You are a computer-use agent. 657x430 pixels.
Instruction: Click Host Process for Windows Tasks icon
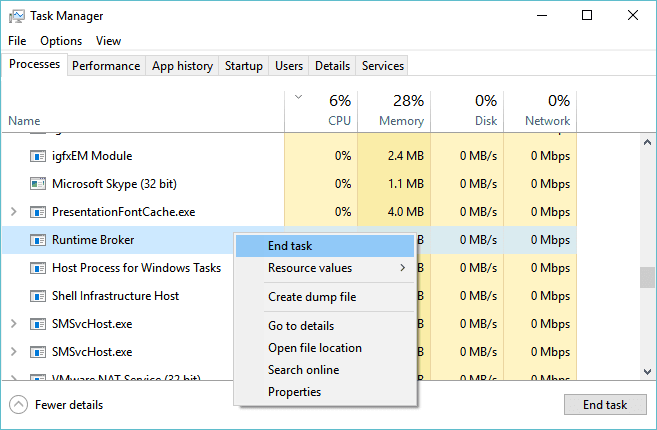click(x=38, y=268)
